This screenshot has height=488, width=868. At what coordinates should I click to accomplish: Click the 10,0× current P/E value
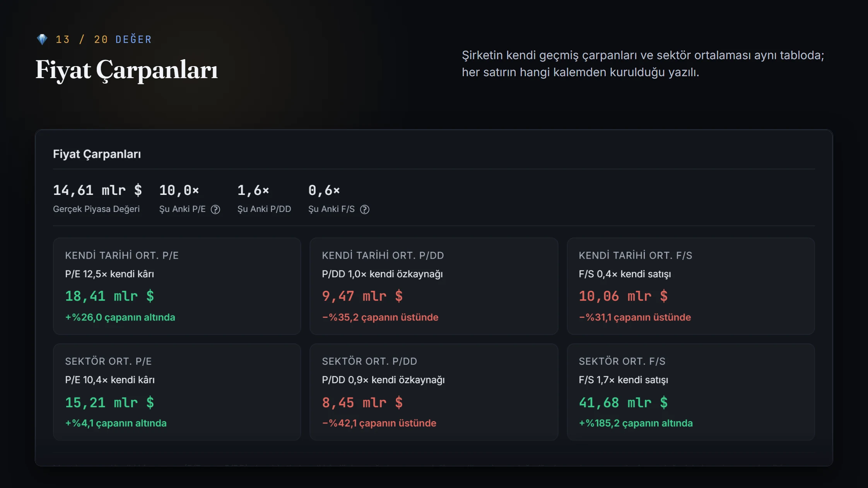pyautogui.click(x=179, y=190)
